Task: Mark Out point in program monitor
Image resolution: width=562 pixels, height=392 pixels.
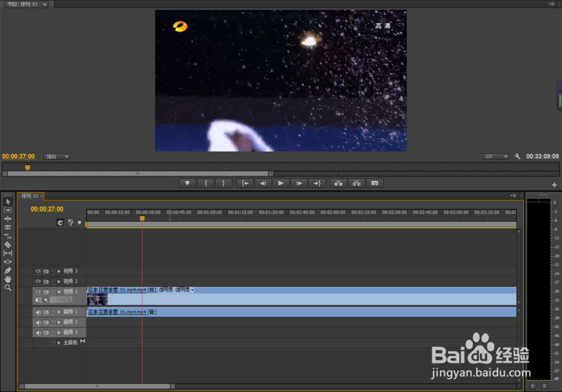Action: coord(223,184)
